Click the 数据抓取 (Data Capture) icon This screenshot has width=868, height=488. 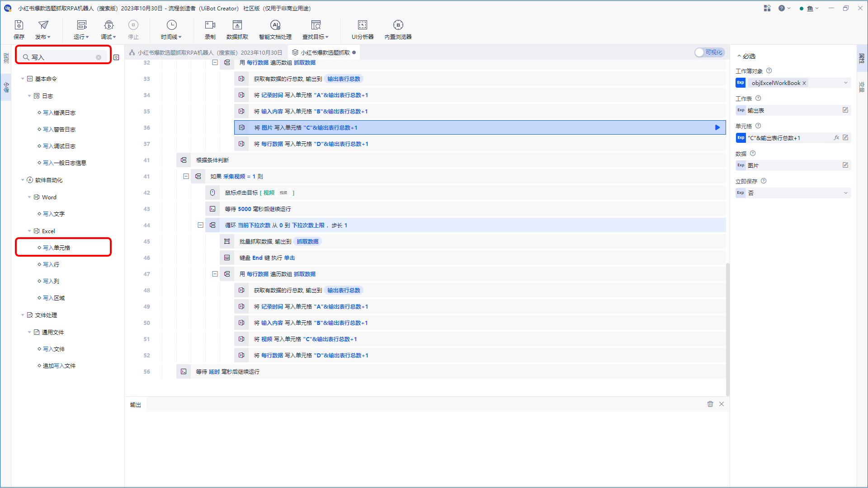[x=237, y=28]
